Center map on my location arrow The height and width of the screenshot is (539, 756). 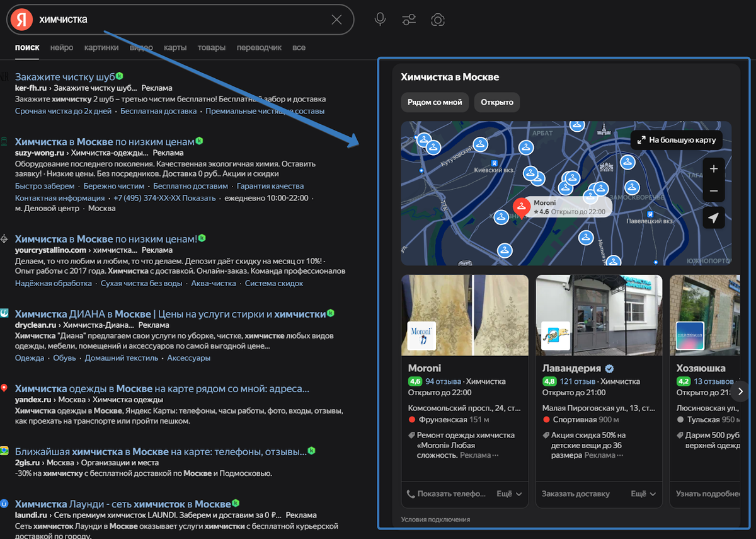(714, 217)
